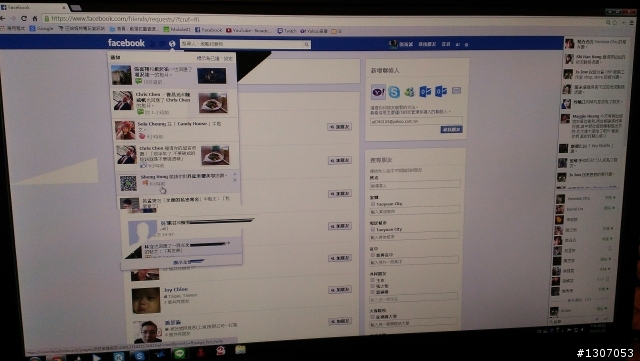
Task: Open the YouTube bookmark
Action: (248, 30)
